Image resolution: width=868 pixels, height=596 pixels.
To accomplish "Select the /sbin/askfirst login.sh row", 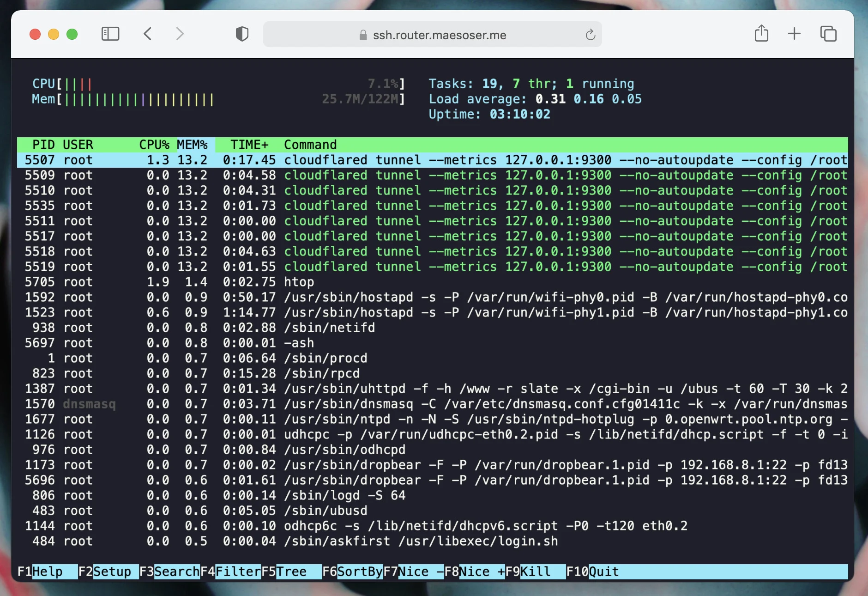I will coord(433,541).
